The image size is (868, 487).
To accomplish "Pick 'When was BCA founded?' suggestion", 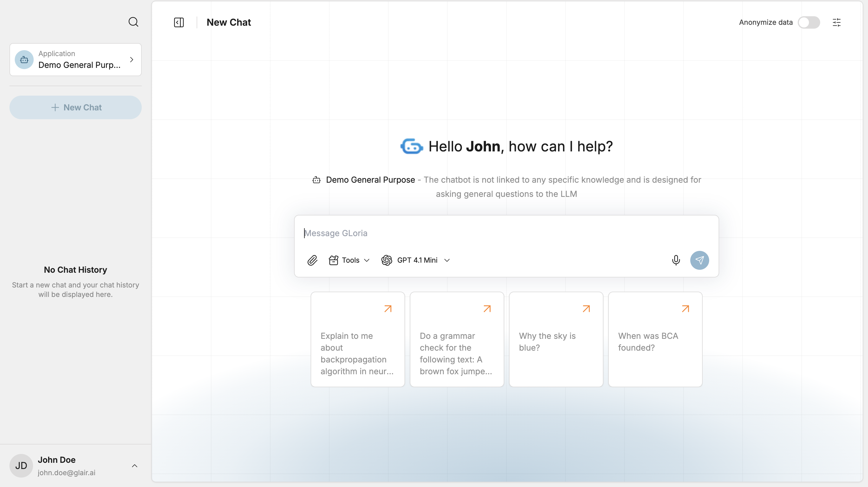I will (655, 339).
